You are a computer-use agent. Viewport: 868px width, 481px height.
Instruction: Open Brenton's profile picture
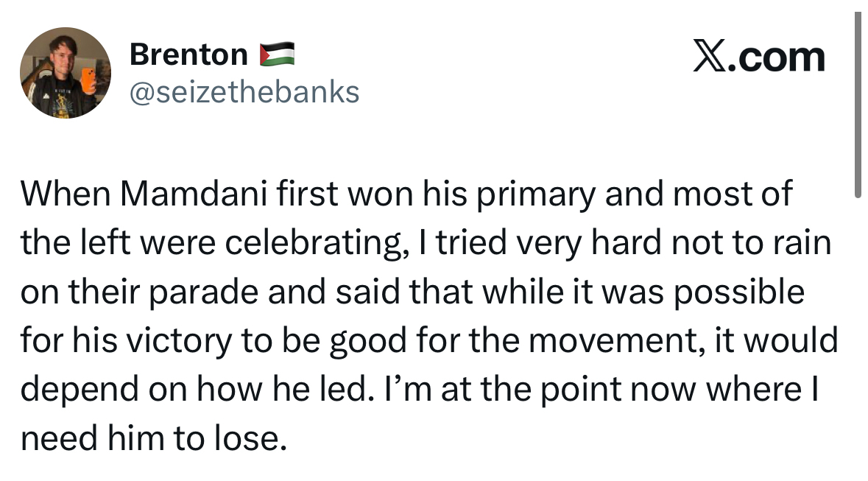tap(65, 73)
